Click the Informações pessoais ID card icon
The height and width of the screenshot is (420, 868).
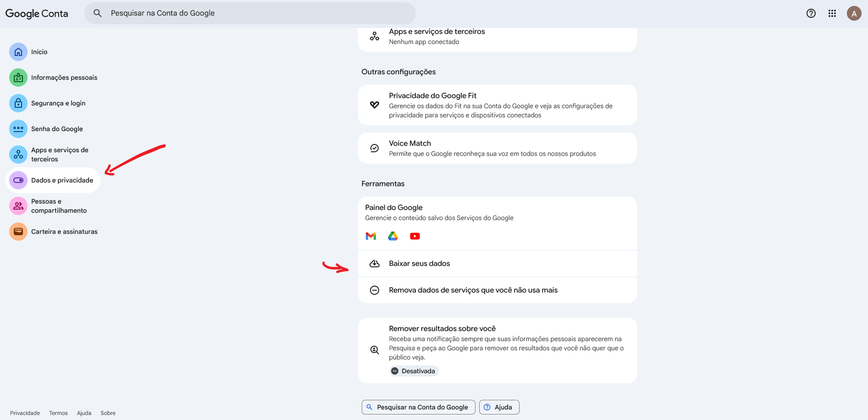tap(18, 77)
